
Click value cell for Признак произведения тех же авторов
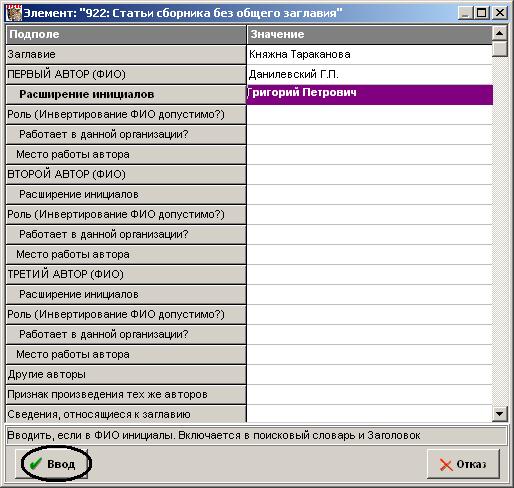click(369, 394)
